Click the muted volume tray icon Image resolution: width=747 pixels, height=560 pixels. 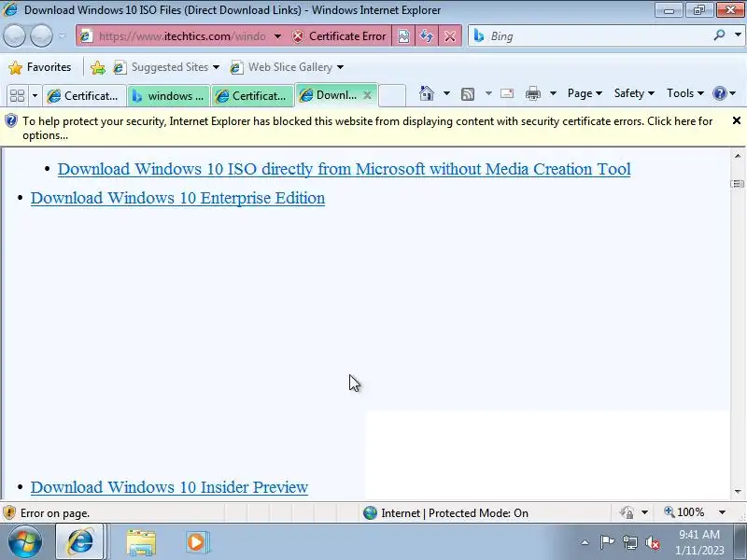tap(653, 542)
